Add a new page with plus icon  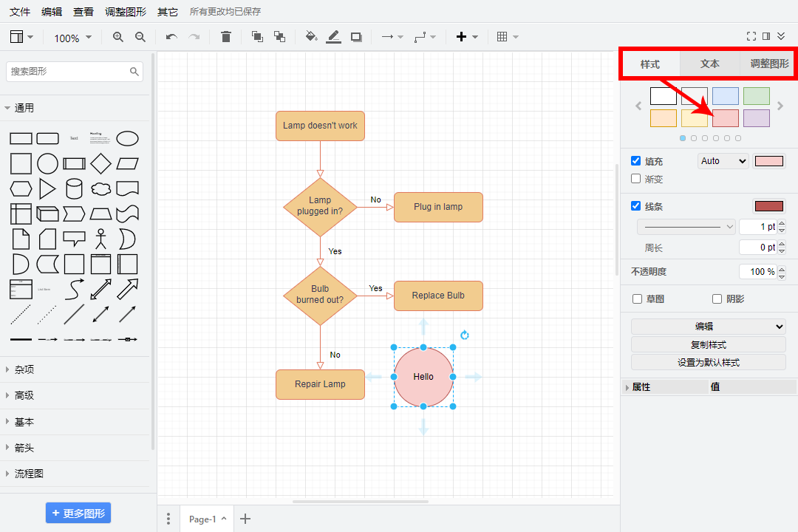coord(245,519)
